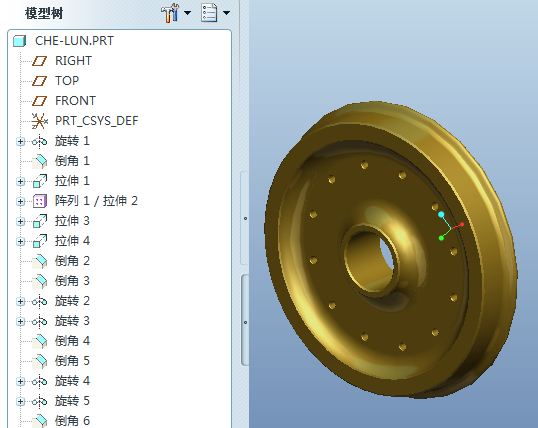Select the 倒角 4 label
Image resolution: width=538 pixels, height=428 pixels.
72,341
